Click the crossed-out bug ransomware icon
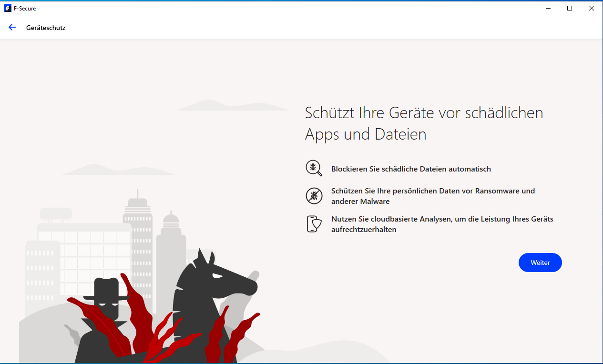Viewport: 603px width, 364px height. pyautogui.click(x=314, y=195)
